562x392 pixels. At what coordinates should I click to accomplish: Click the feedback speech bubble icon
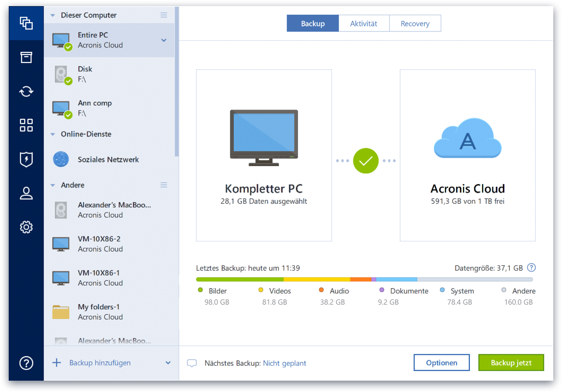(x=192, y=363)
